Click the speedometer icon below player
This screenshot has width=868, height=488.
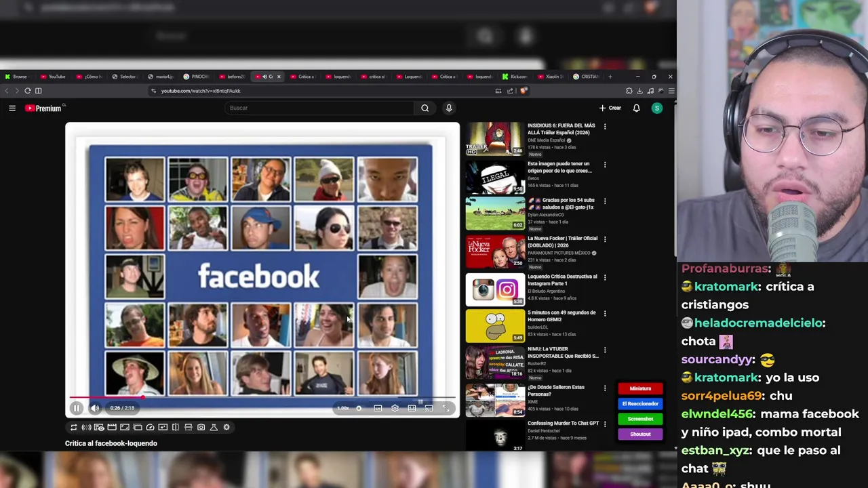pyautogui.click(x=150, y=427)
